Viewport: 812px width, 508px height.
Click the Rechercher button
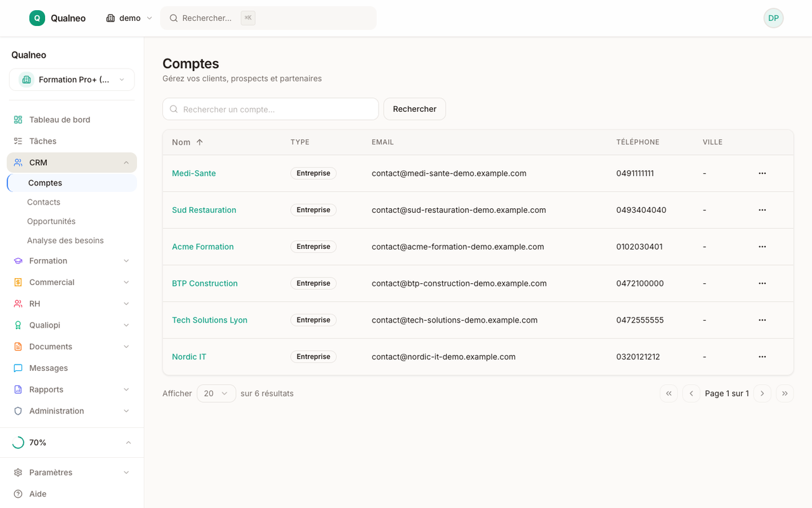point(414,109)
